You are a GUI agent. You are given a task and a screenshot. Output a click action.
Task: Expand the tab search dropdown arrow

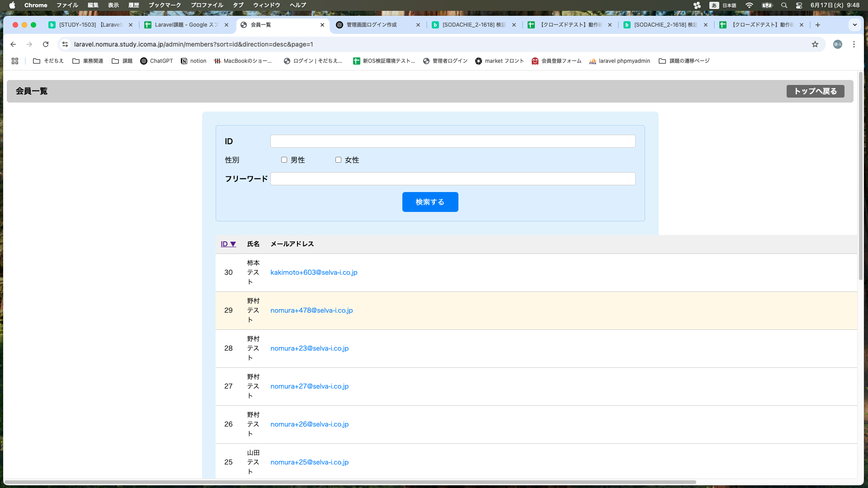pyautogui.click(x=854, y=25)
